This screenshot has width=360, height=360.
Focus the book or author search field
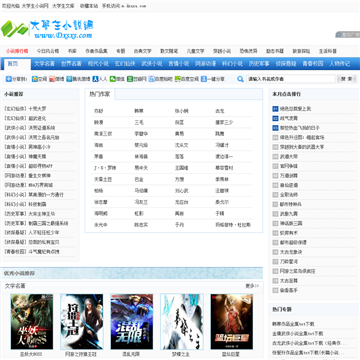[291, 79]
